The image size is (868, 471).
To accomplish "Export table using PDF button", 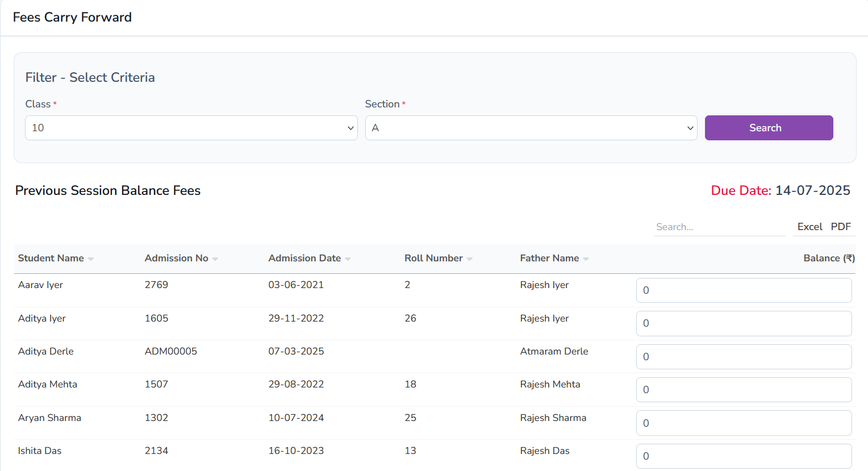I will (841, 227).
